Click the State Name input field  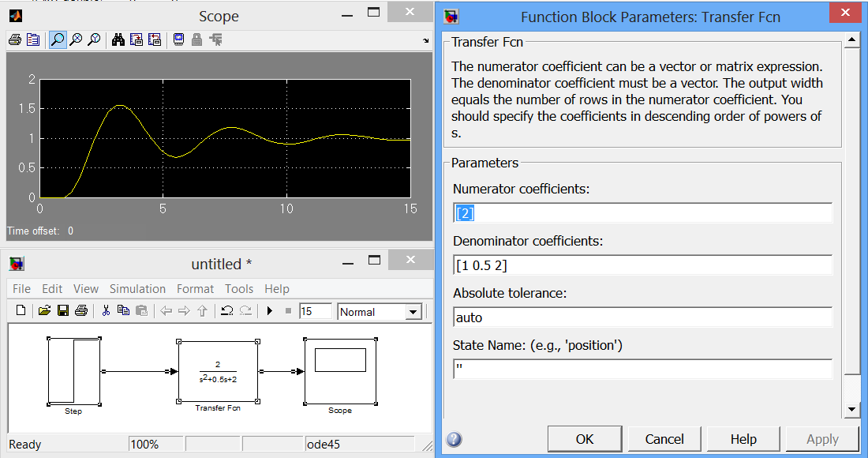pyautogui.click(x=642, y=370)
